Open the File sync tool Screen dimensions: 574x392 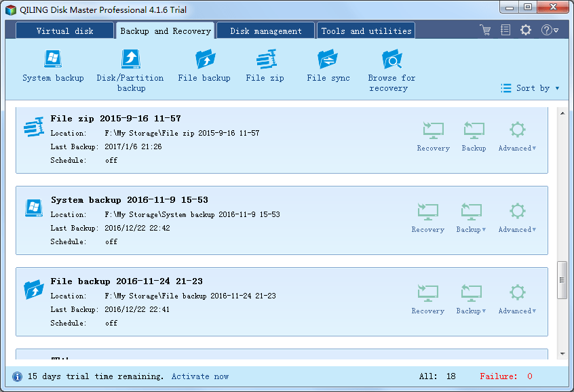click(328, 66)
